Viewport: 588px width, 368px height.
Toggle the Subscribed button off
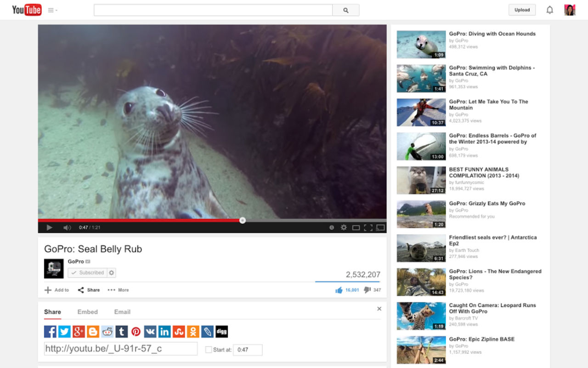88,272
